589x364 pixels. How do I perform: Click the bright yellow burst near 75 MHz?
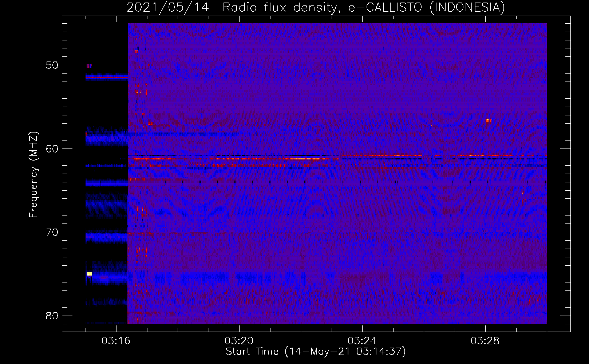(x=89, y=274)
